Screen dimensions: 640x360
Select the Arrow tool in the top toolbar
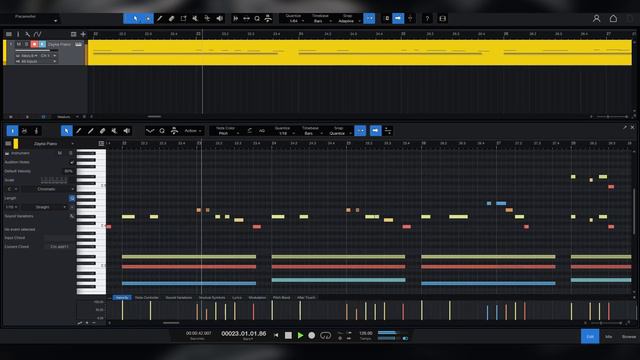[135, 18]
